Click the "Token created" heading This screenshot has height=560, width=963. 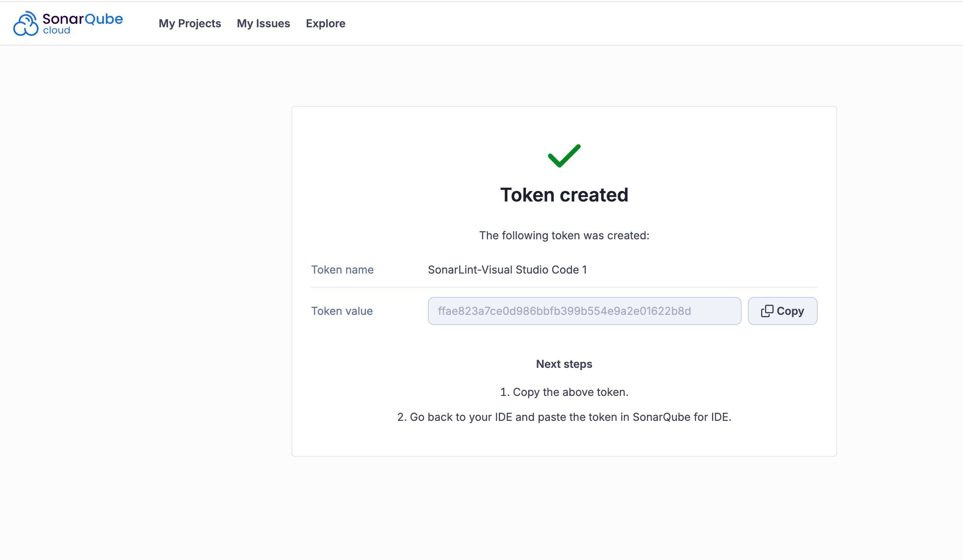pyautogui.click(x=564, y=195)
